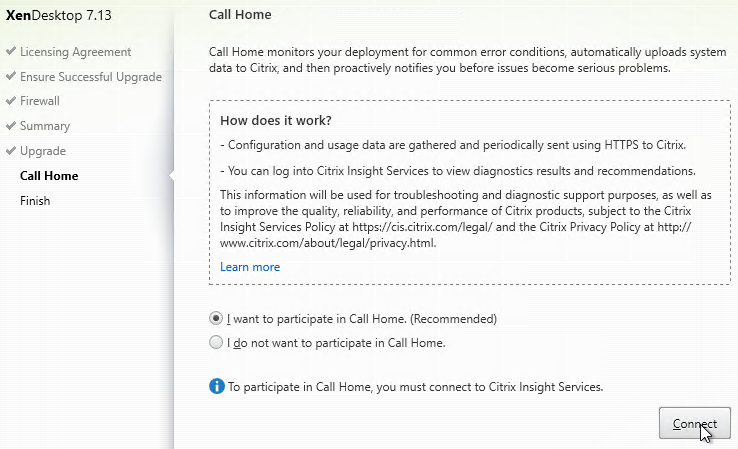Click the Upgrade step label

click(43, 151)
